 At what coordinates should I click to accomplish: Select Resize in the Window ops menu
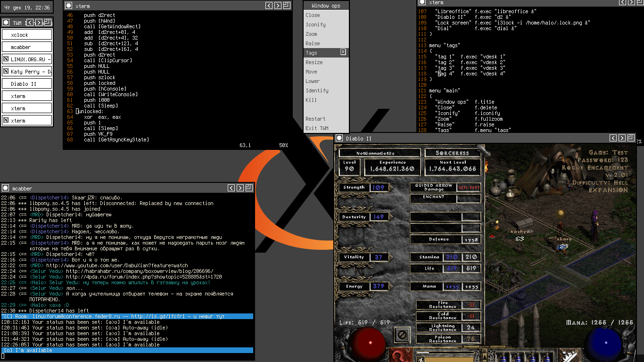click(326, 62)
